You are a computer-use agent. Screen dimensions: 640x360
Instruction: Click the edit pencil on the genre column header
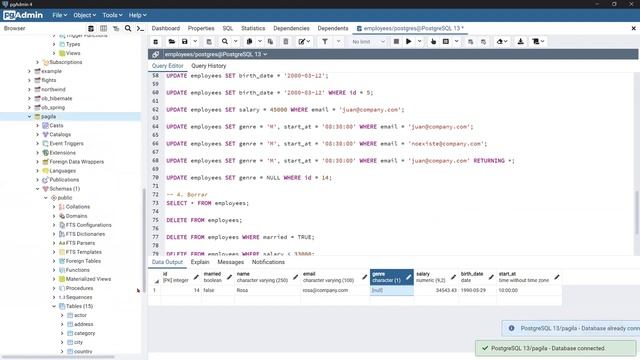tap(409, 277)
